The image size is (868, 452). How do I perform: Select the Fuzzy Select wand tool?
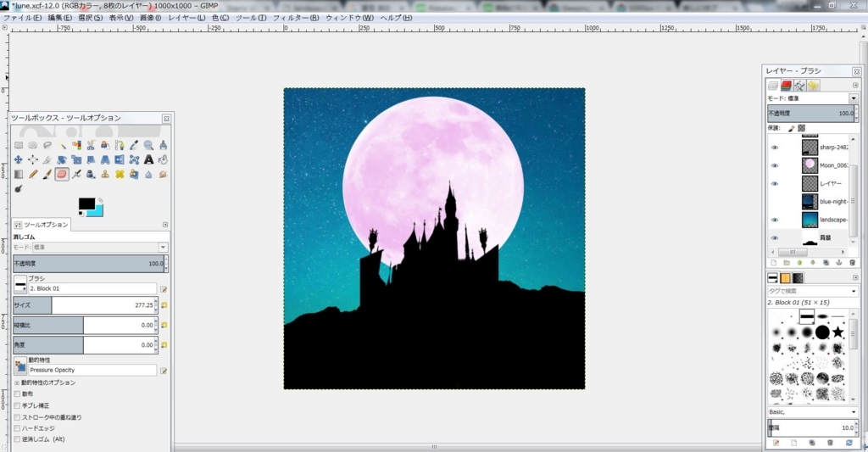pyautogui.click(x=62, y=145)
